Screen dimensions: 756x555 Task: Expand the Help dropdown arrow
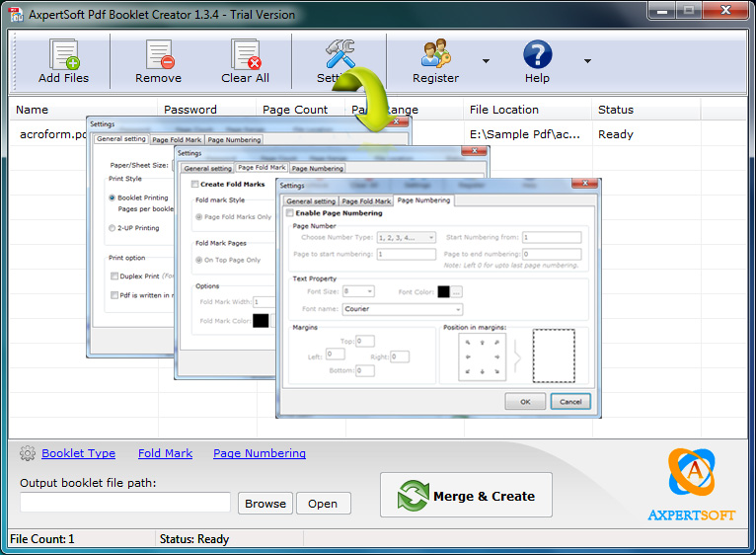point(587,61)
